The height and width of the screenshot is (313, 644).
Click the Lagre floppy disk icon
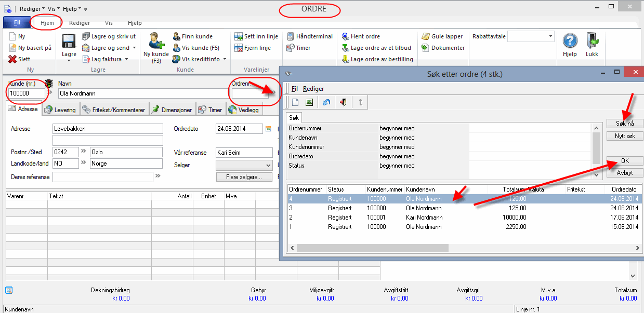point(69,42)
